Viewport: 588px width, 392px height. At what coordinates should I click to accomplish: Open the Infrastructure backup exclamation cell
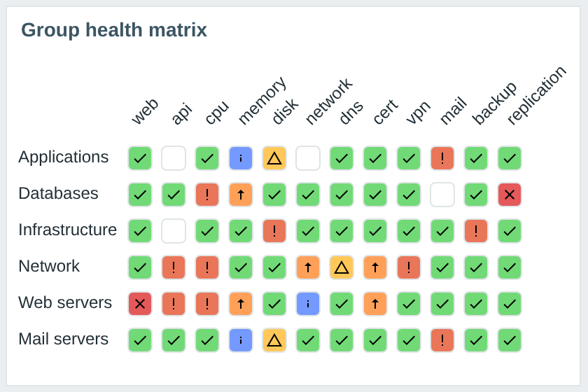(476, 231)
